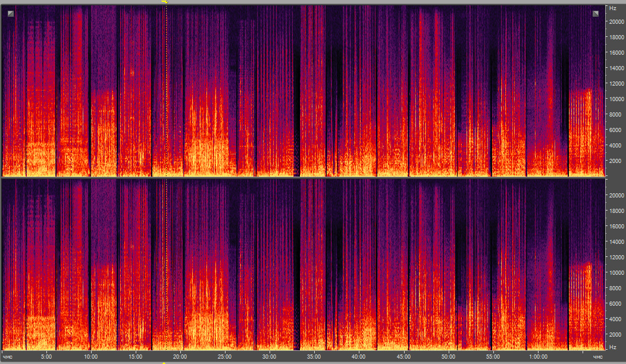This screenshot has width=626, height=364.
Task: Click the 10:00 mark on the time ruler
Action: (91, 357)
